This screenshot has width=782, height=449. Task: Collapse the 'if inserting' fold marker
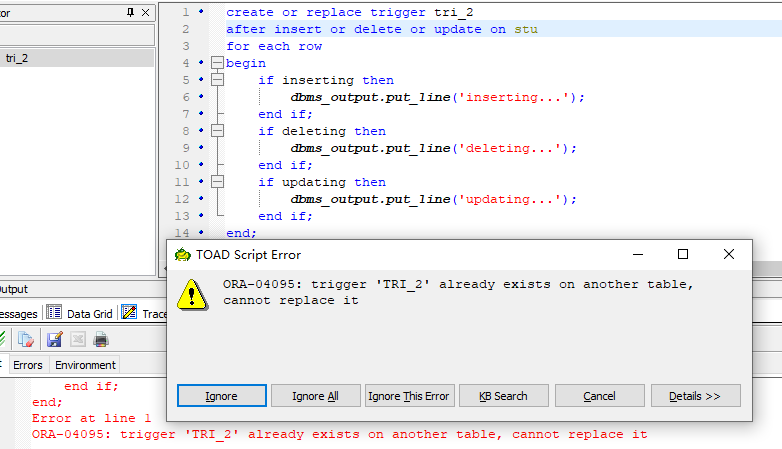point(217,80)
